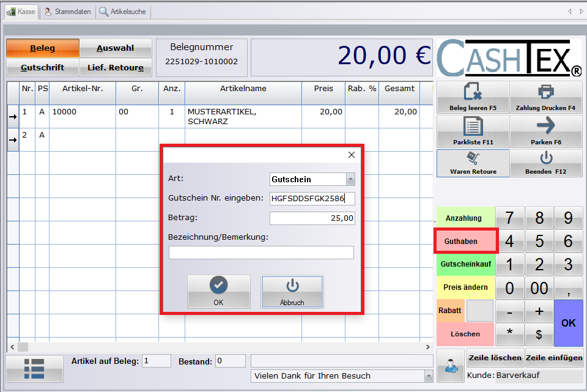587x392 pixels.
Task: Switch to the Stammdaten tab
Action: pyautogui.click(x=68, y=12)
